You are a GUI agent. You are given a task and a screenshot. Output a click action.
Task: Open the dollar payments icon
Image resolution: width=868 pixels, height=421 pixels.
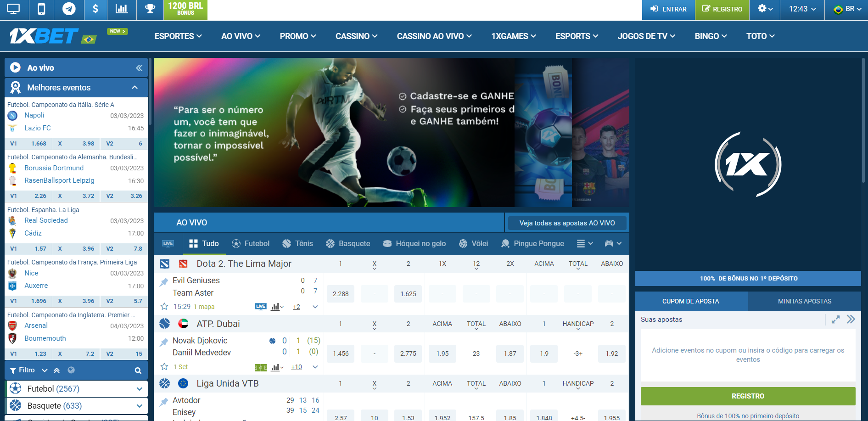[95, 9]
